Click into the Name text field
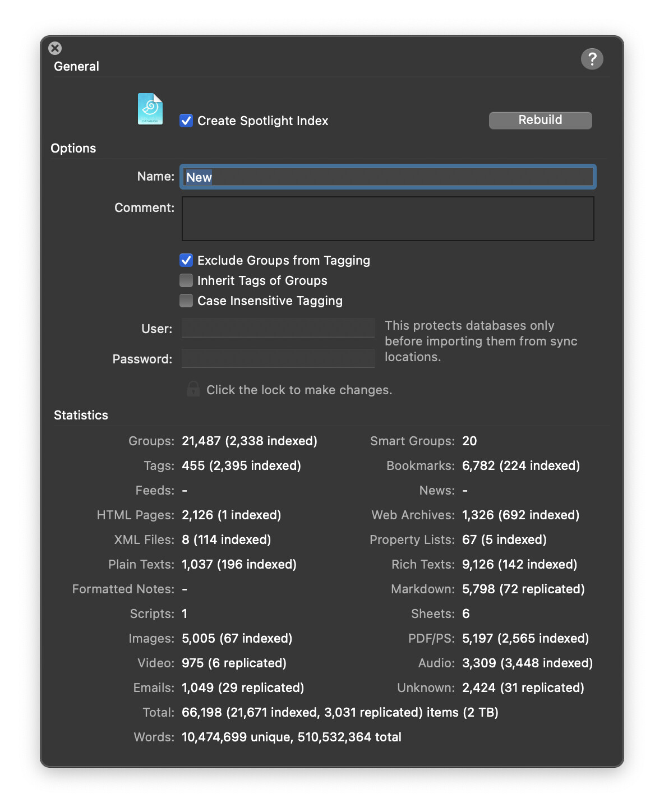The height and width of the screenshot is (812, 664). pyautogui.click(x=388, y=177)
